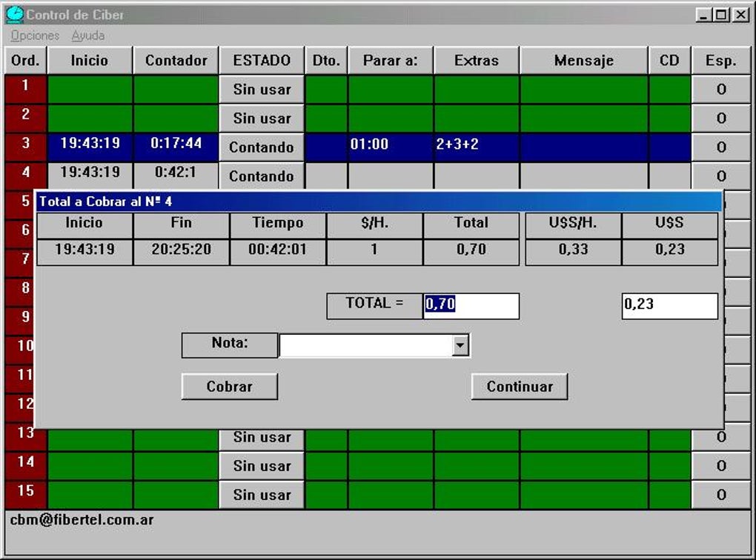Click the 'Sin usar' state cell of row 1
The image size is (756, 560).
click(x=261, y=89)
